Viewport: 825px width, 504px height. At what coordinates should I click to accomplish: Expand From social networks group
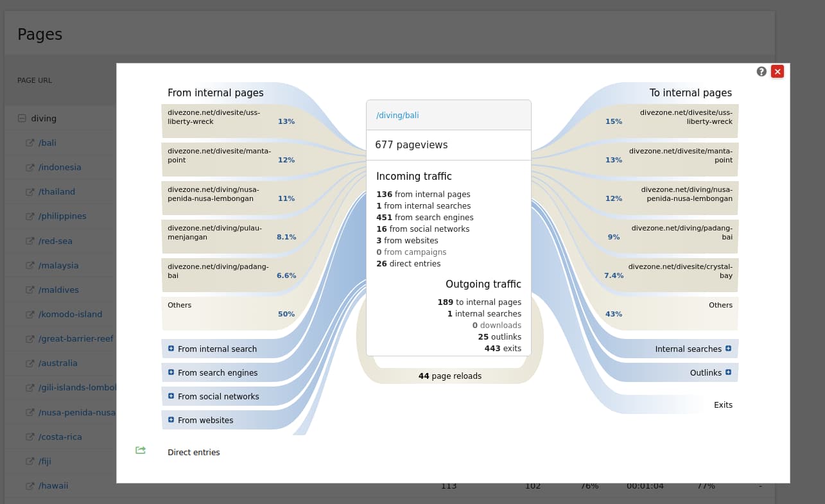(171, 396)
